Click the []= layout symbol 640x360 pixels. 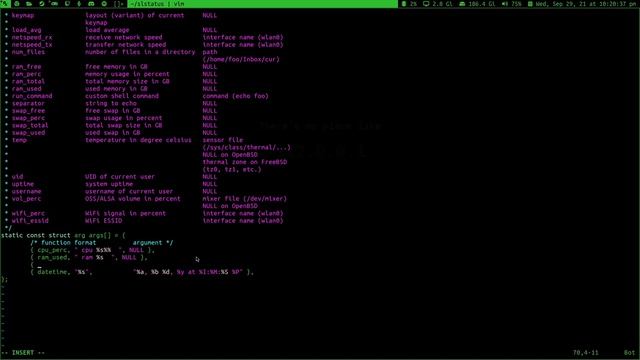click(x=119, y=4)
